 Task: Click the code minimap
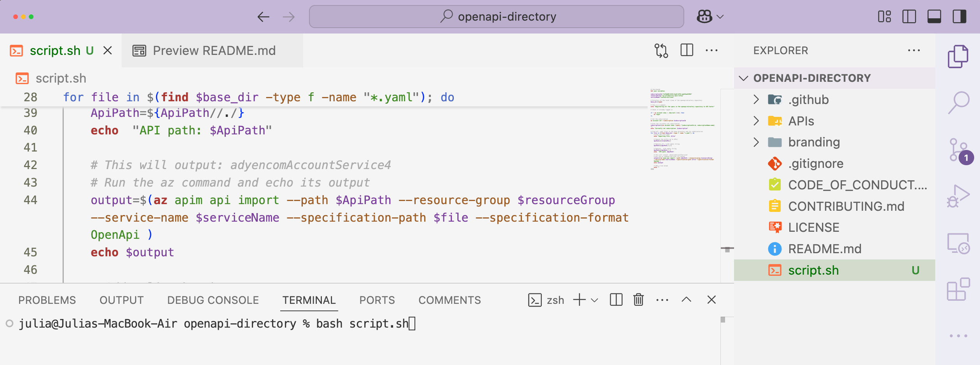click(x=683, y=130)
